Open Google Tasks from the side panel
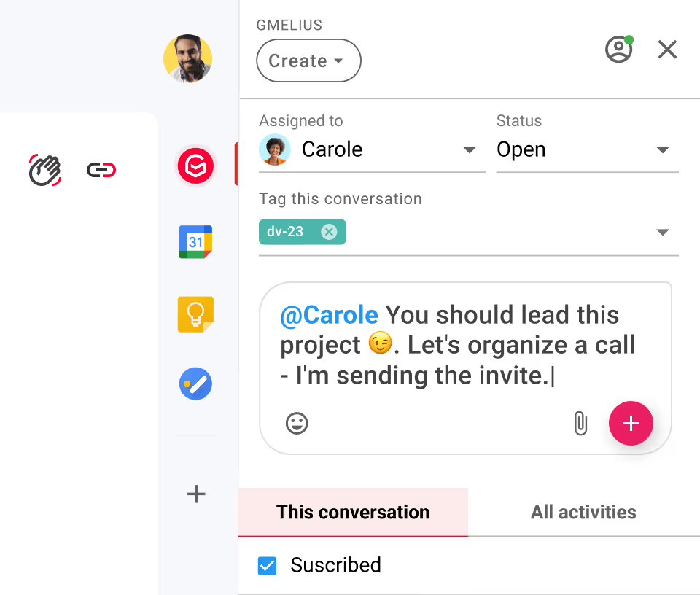Viewport: 700px width, 595px height. click(195, 384)
